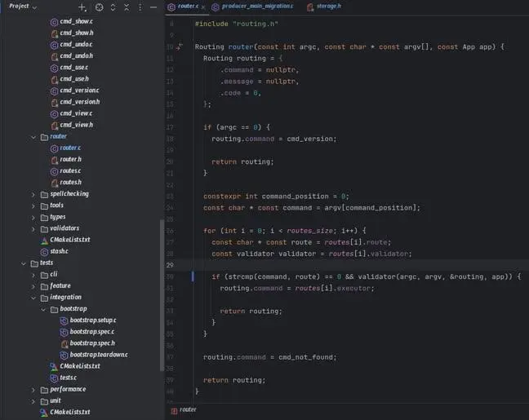The width and height of the screenshot is (529, 420).
Task: Expand the types folder
Action: [x=33, y=218]
